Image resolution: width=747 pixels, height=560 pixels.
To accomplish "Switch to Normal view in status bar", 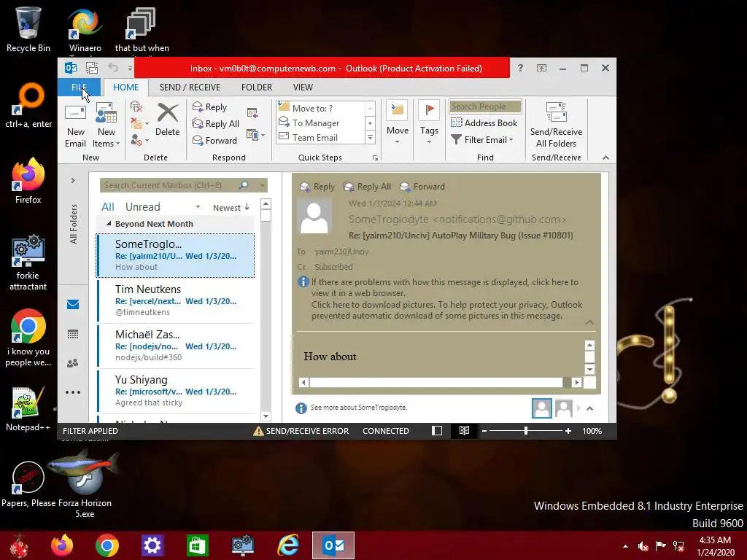I will tap(437, 431).
